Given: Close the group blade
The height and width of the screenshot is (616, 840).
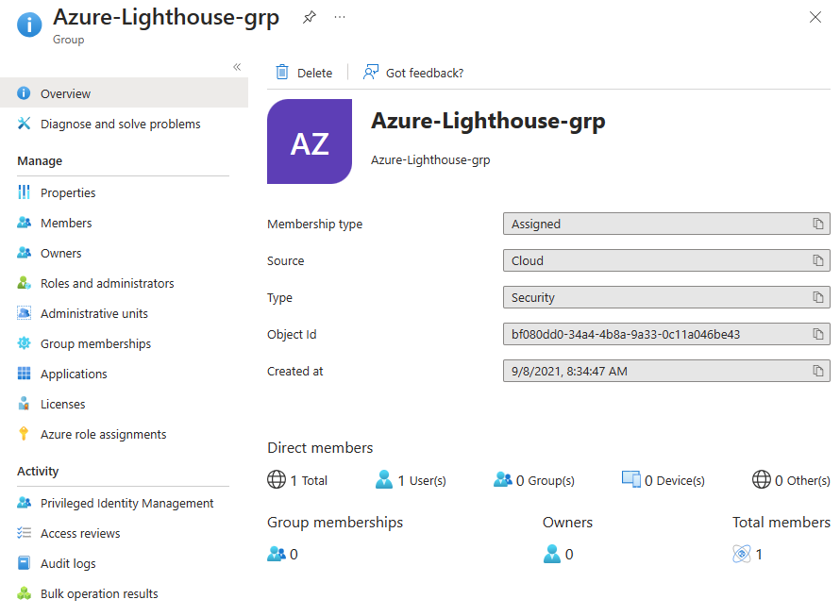Looking at the screenshot, I should [815, 17].
